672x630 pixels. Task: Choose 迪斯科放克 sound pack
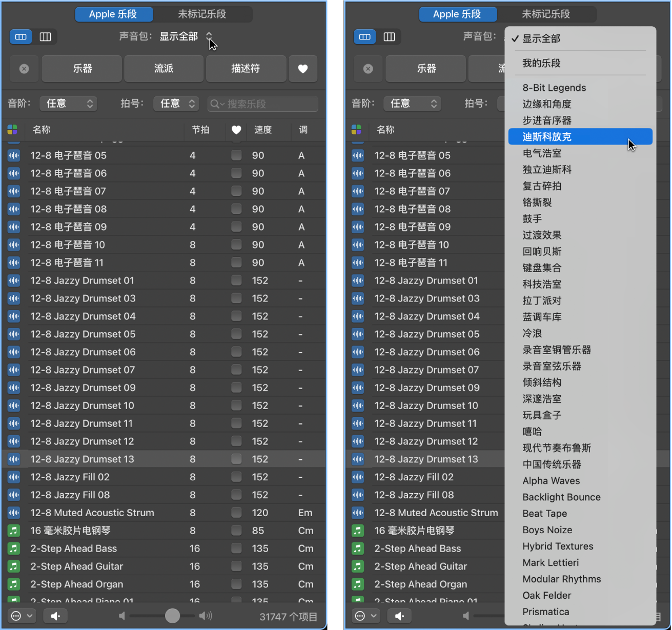[580, 136]
